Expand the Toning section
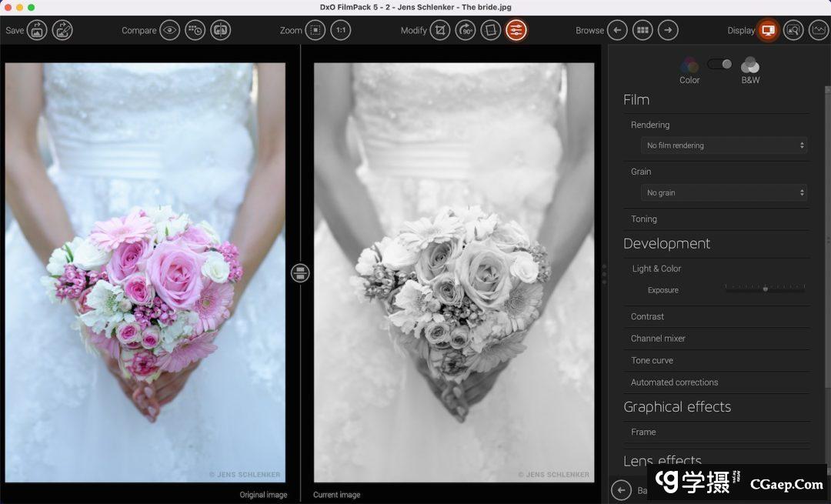The width and height of the screenshot is (831, 504). [x=644, y=219]
